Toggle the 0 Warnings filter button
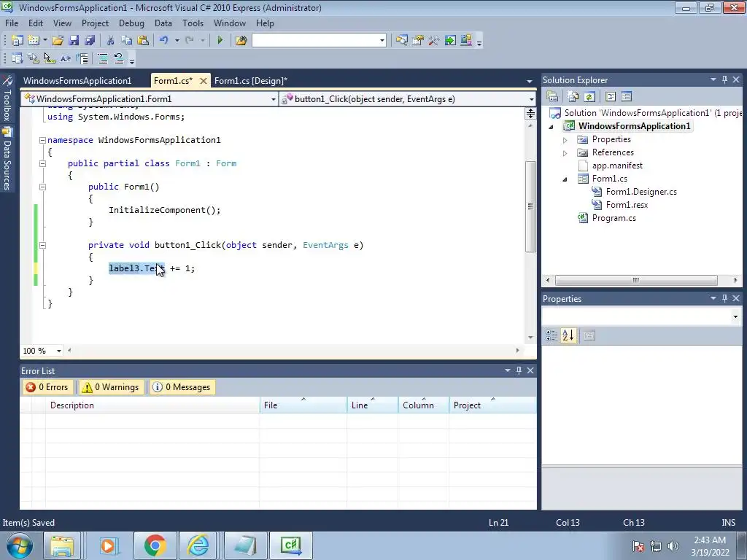Image resolution: width=747 pixels, height=560 pixels. tap(111, 387)
